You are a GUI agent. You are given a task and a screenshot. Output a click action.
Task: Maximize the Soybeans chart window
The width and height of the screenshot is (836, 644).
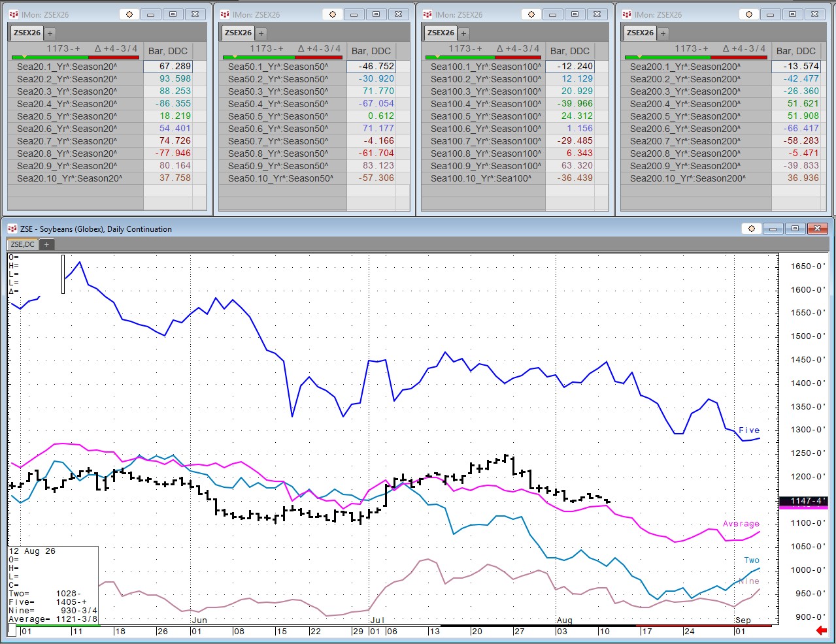(x=795, y=229)
